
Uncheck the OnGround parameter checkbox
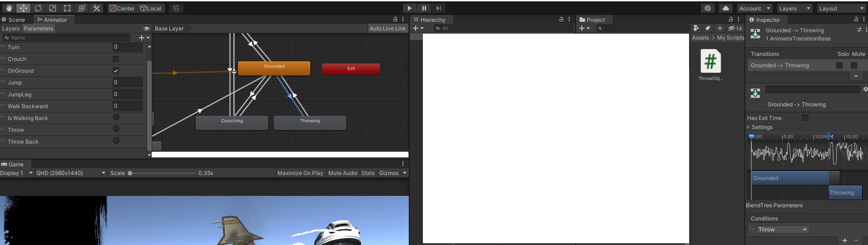[116, 71]
